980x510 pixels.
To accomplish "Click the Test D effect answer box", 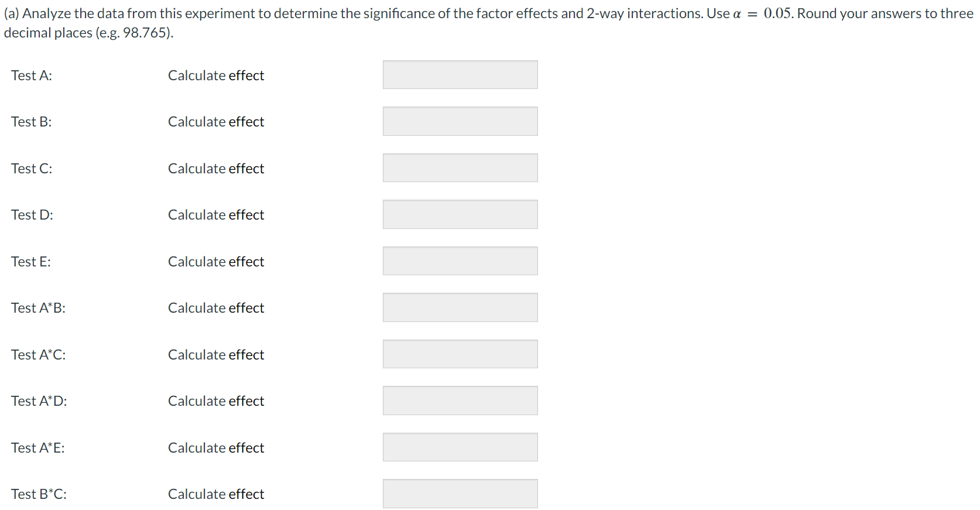I will point(460,214).
